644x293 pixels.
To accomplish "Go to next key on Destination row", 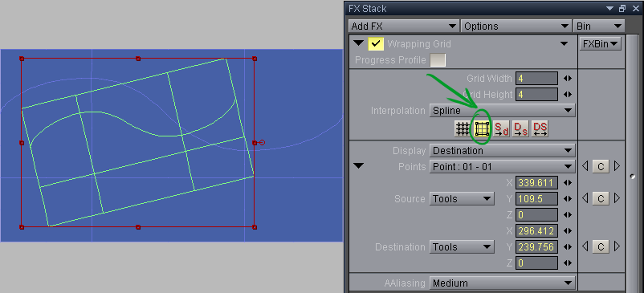I will (617, 246).
